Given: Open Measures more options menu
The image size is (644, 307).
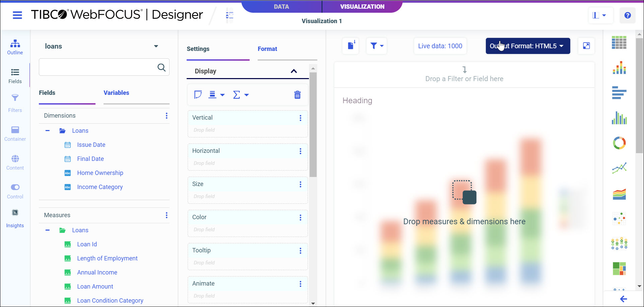Looking at the screenshot, I should pyautogui.click(x=167, y=215).
